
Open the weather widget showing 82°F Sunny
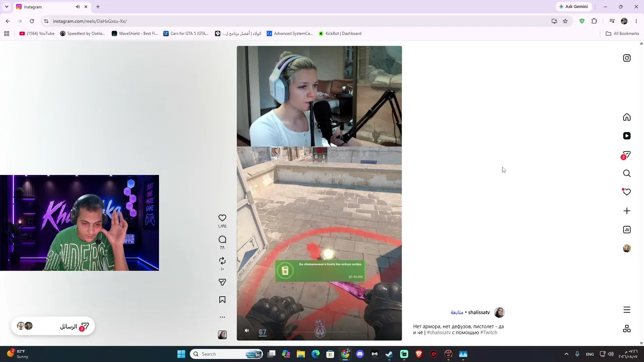click(18, 354)
